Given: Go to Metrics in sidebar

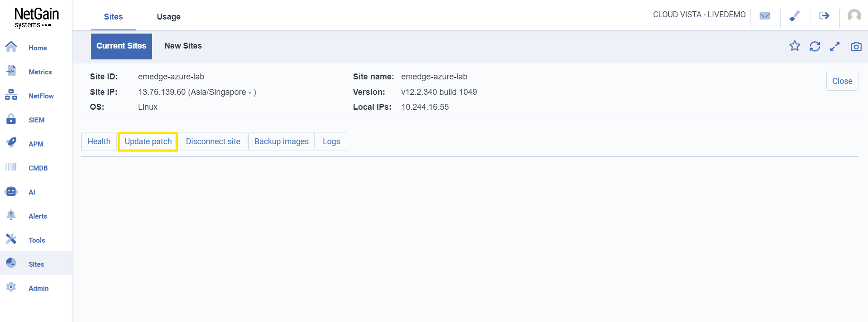Looking at the screenshot, I should point(40,72).
